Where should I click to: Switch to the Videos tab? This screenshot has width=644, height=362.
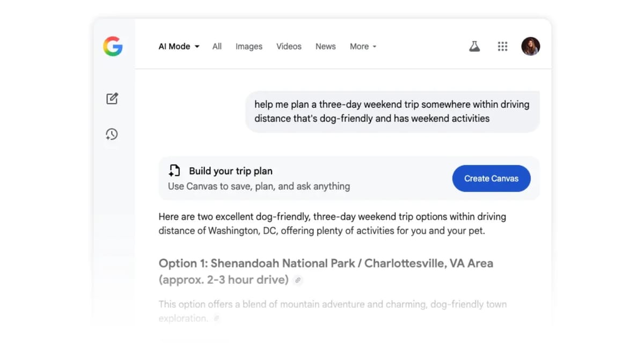289,46
